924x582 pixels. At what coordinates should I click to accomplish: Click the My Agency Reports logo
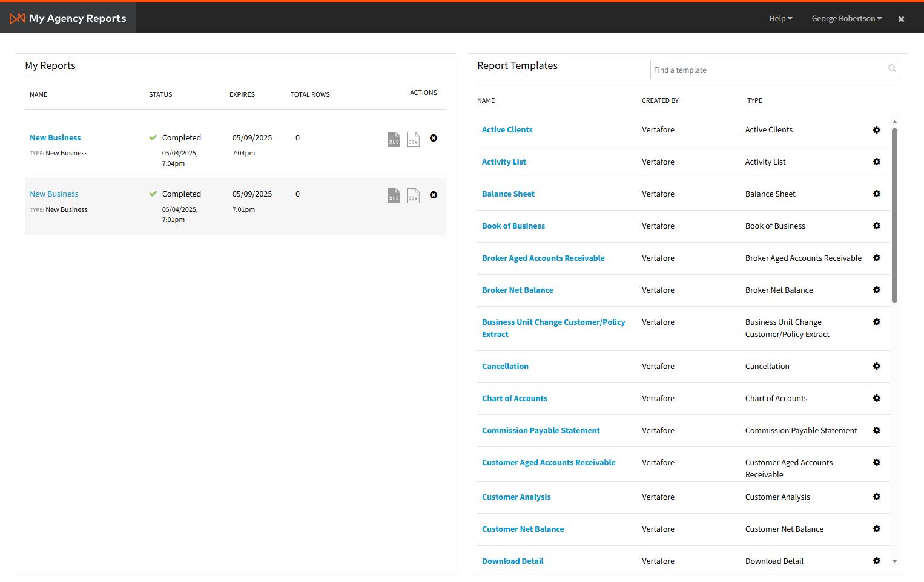click(68, 18)
